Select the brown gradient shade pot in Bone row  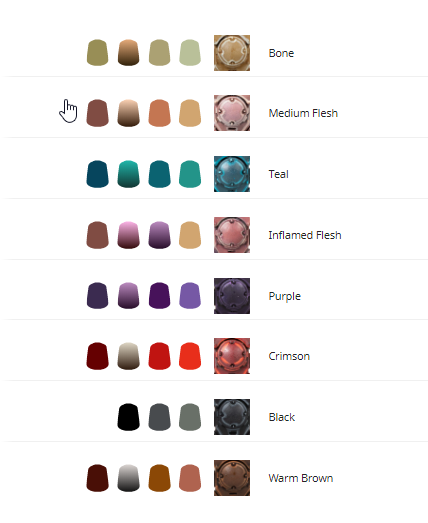tap(128, 53)
